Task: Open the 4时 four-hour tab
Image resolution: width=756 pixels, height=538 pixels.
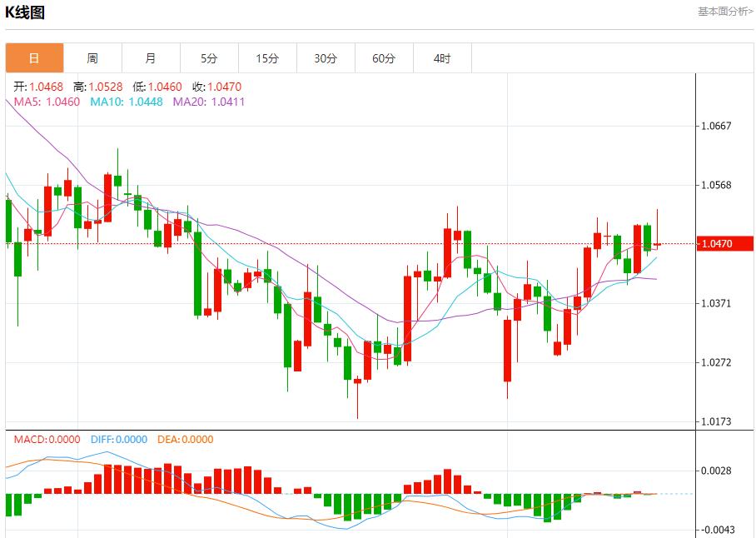Action: 442,58
